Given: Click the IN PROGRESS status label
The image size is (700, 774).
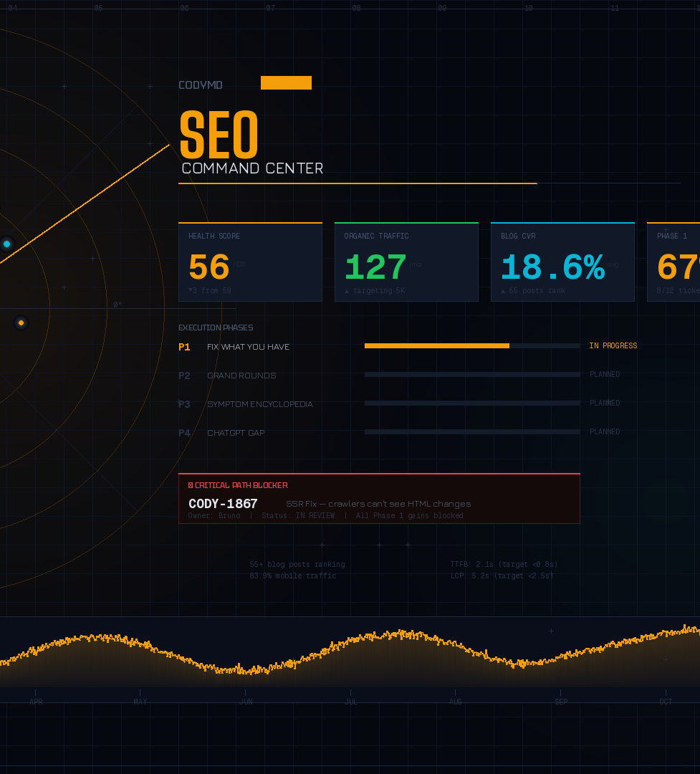Looking at the screenshot, I should click(x=613, y=345).
